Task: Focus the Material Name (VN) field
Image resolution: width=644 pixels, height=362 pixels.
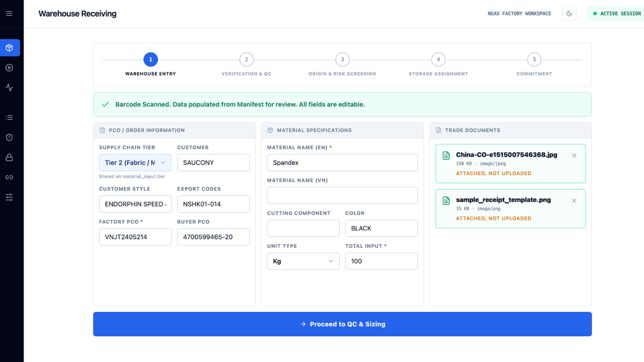Action: [x=343, y=195]
